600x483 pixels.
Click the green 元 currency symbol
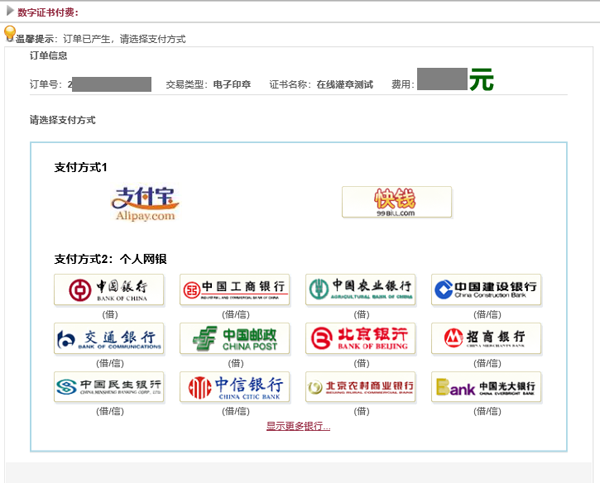(482, 80)
